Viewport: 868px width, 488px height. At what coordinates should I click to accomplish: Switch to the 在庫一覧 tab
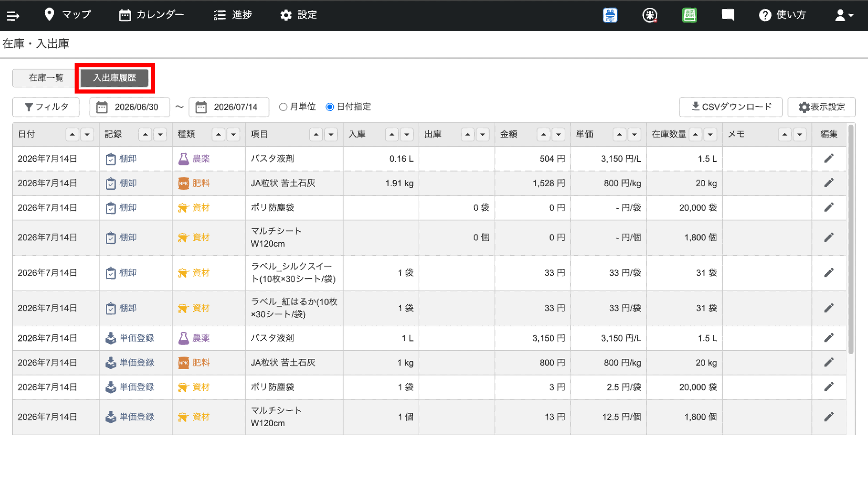point(46,78)
